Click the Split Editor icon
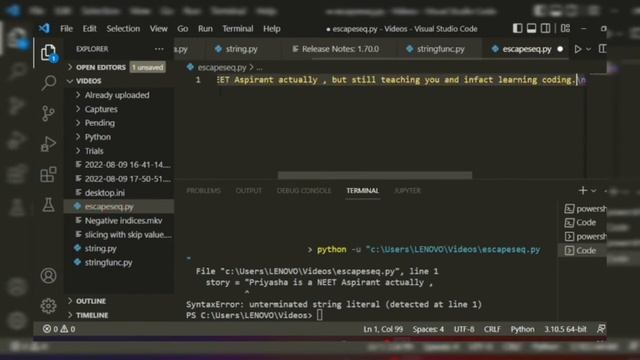The image size is (640, 360). [x=602, y=49]
